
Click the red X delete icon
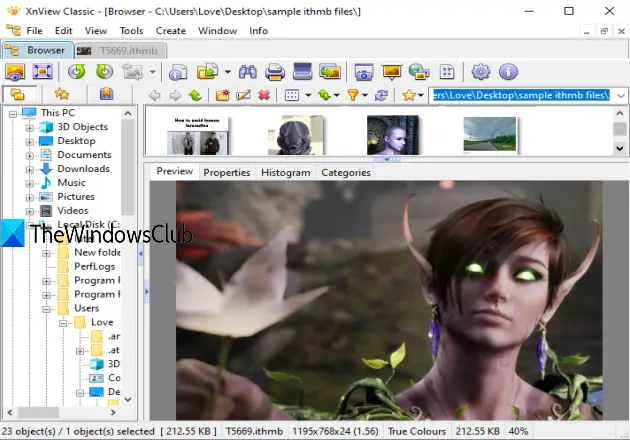(x=264, y=96)
